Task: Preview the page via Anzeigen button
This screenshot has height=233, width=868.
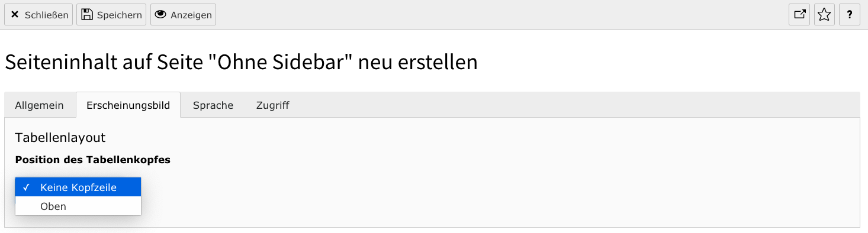Action: tap(183, 15)
